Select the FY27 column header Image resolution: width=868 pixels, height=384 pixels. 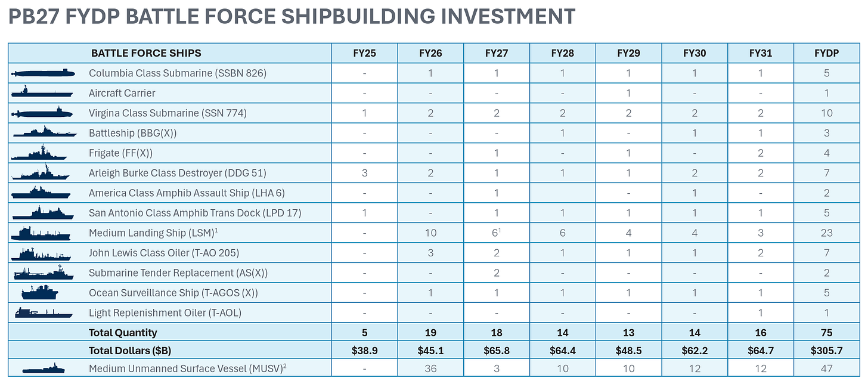[496, 53]
